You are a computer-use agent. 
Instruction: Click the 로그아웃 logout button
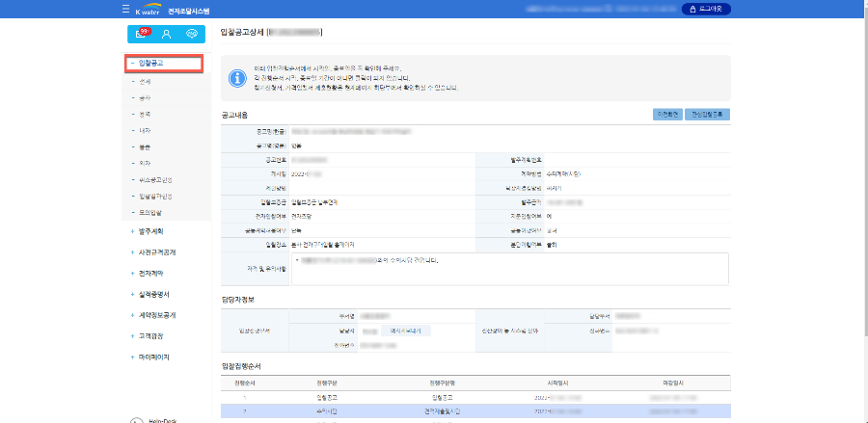(x=706, y=9)
